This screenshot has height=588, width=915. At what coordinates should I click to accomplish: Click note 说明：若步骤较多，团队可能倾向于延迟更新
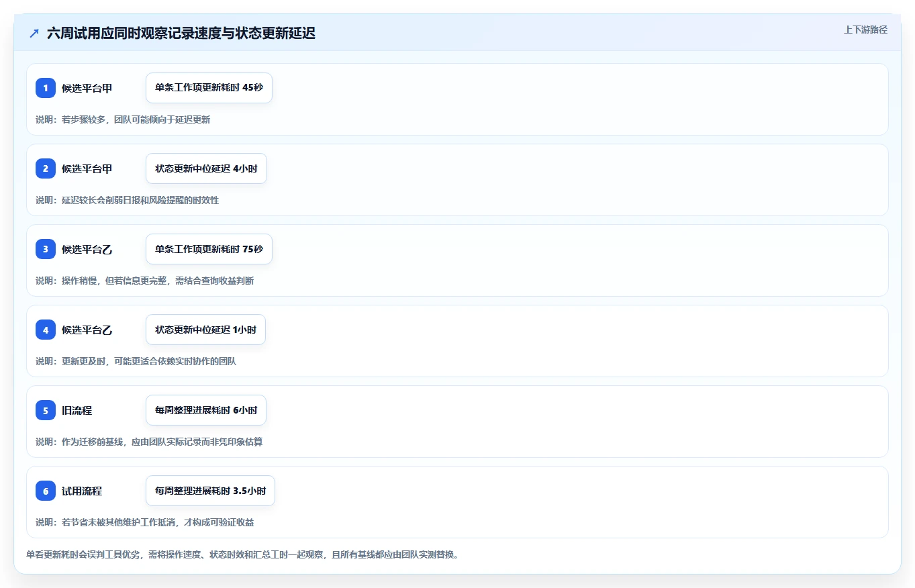click(x=123, y=119)
